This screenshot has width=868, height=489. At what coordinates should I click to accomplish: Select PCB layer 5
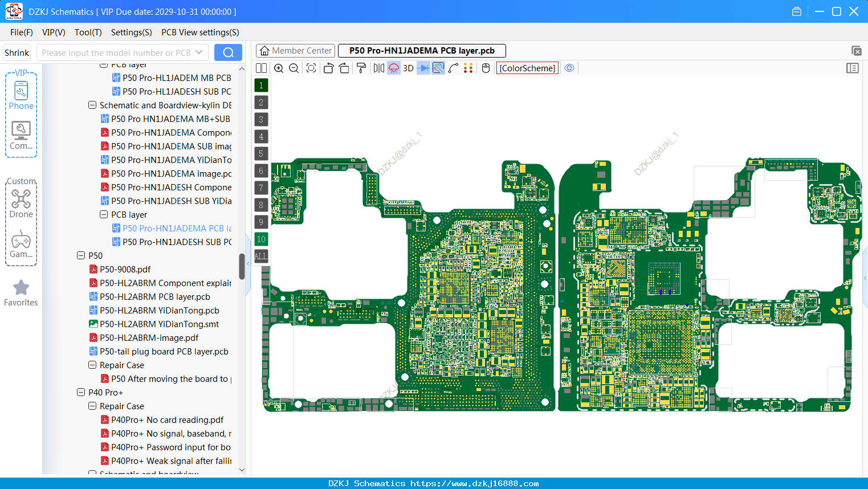(261, 154)
